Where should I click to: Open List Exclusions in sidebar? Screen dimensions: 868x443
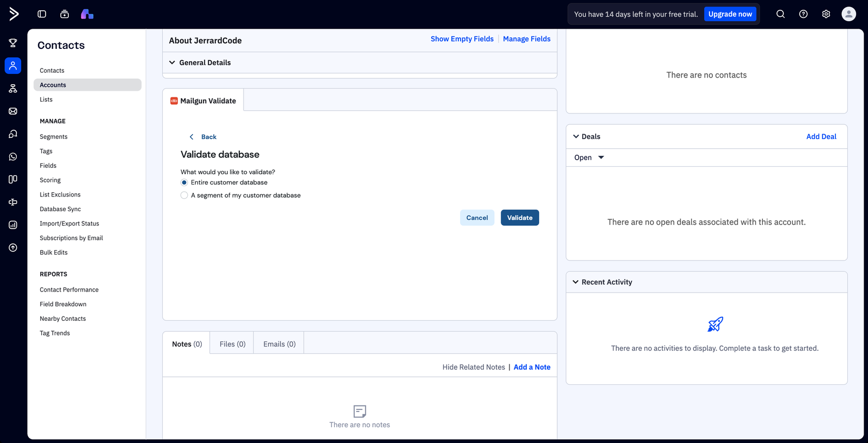[60, 194]
